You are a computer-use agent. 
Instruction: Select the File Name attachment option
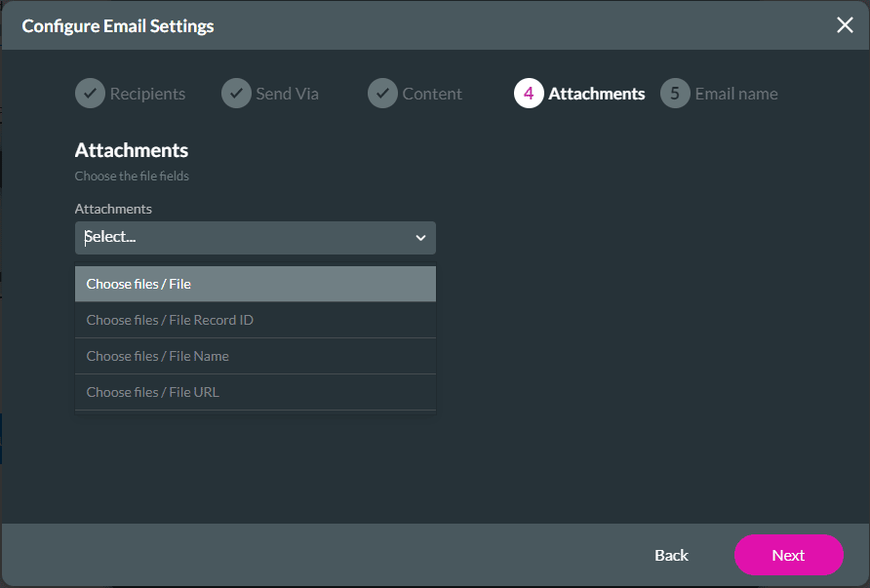point(255,356)
